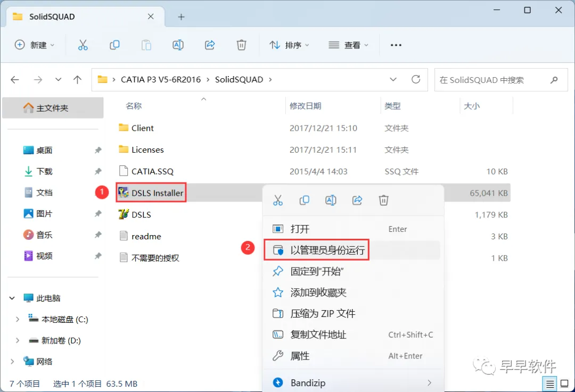Open the Sort (排序) dropdown
The height and width of the screenshot is (392, 575).
289,45
